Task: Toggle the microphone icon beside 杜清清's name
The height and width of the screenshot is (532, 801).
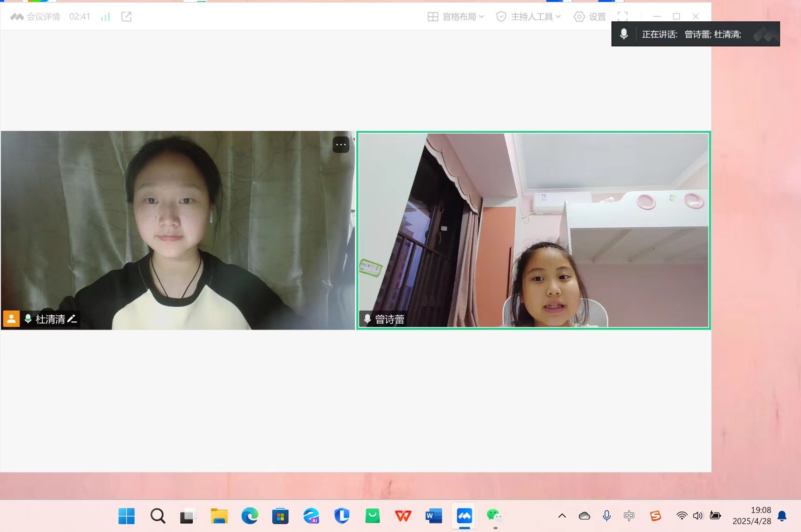Action: pos(28,319)
